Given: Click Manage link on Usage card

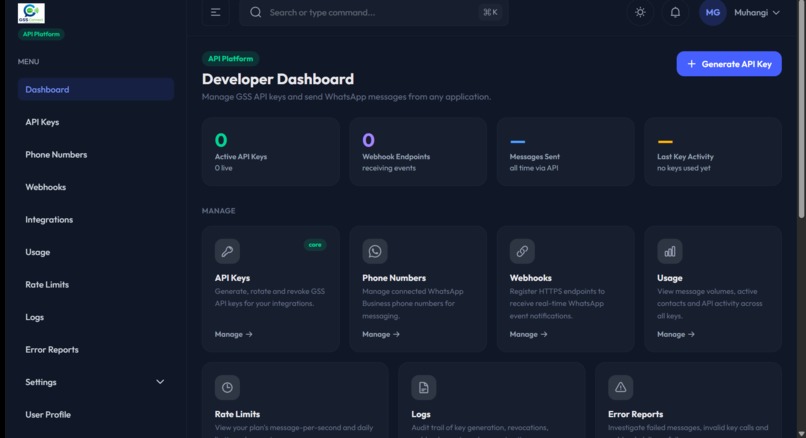Looking at the screenshot, I should pyautogui.click(x=676, y=334).
